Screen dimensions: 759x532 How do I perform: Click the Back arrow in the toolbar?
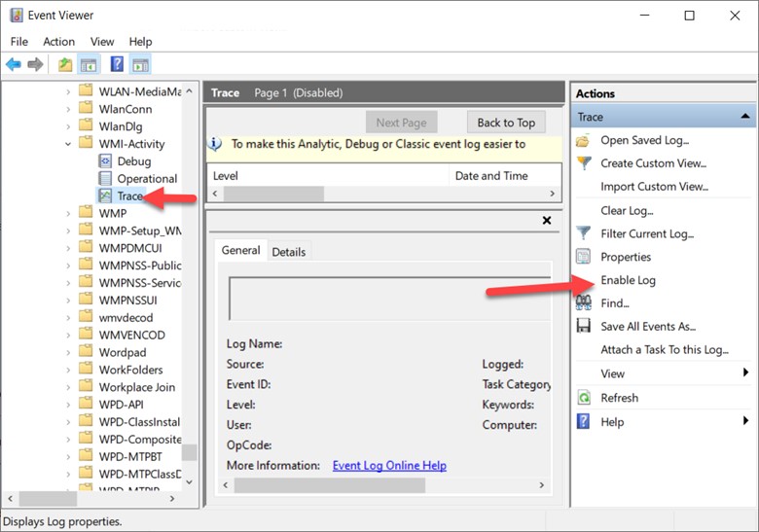click(x=13, y=64)
